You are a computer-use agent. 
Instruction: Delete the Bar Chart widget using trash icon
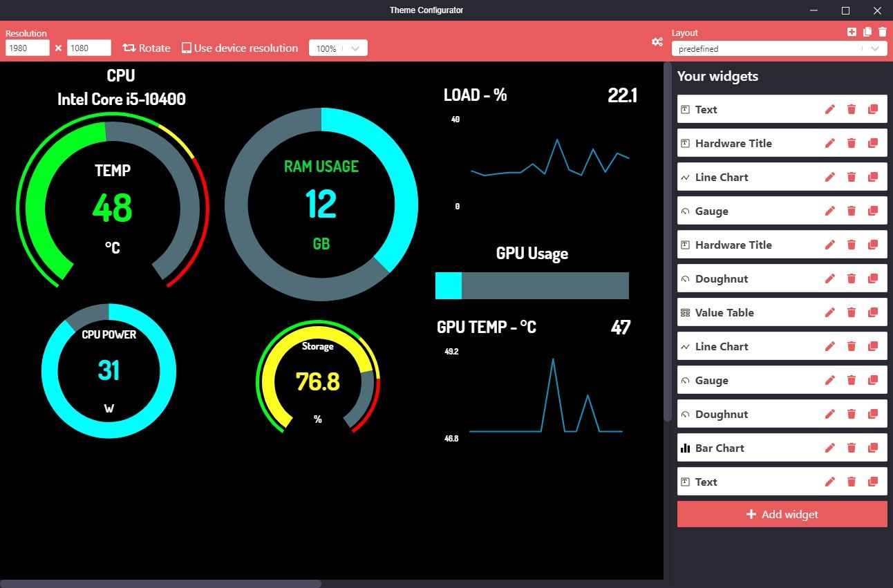click(851, 447)
